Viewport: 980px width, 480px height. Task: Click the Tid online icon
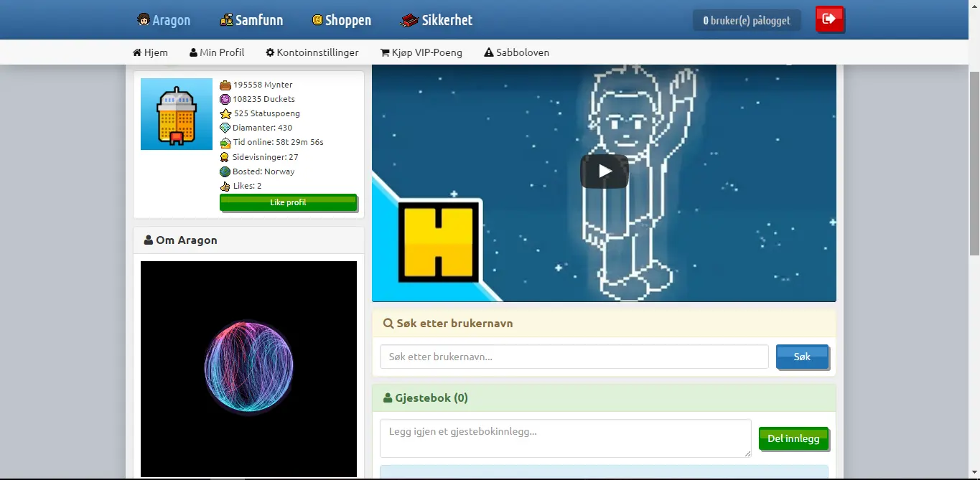(x=225, y=142)
